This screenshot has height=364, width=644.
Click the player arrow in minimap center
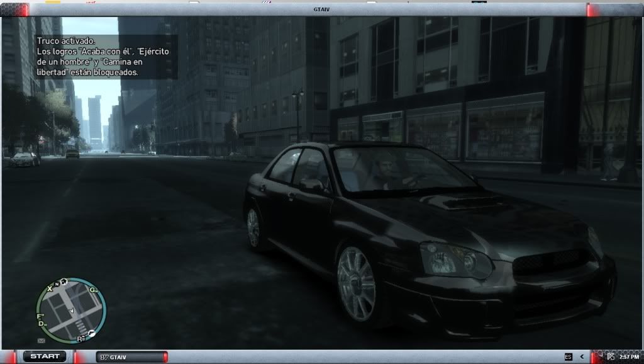coord(71,310)
